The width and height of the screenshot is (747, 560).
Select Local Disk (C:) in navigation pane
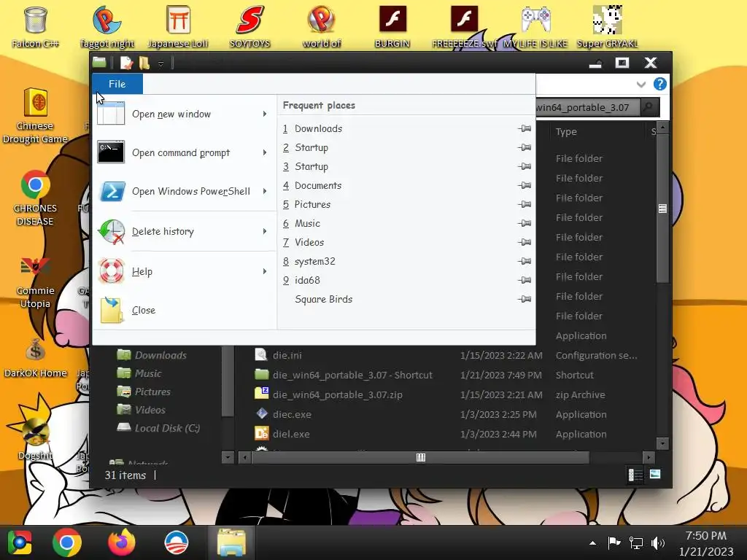[x=158, y=428]
